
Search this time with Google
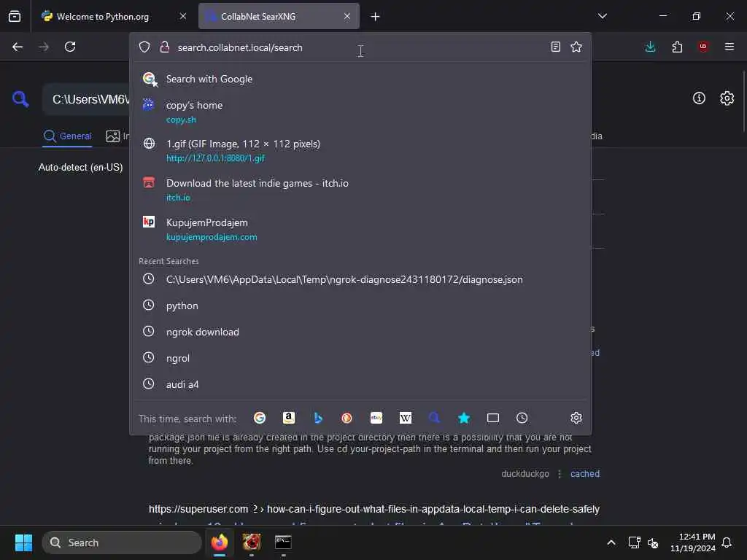[260, 418]
